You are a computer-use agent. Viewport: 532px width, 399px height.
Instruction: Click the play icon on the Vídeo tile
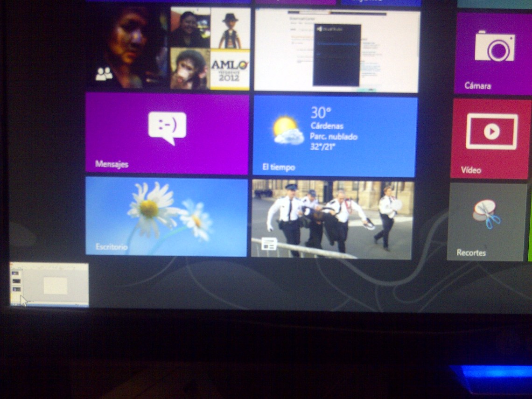(491, 132)
